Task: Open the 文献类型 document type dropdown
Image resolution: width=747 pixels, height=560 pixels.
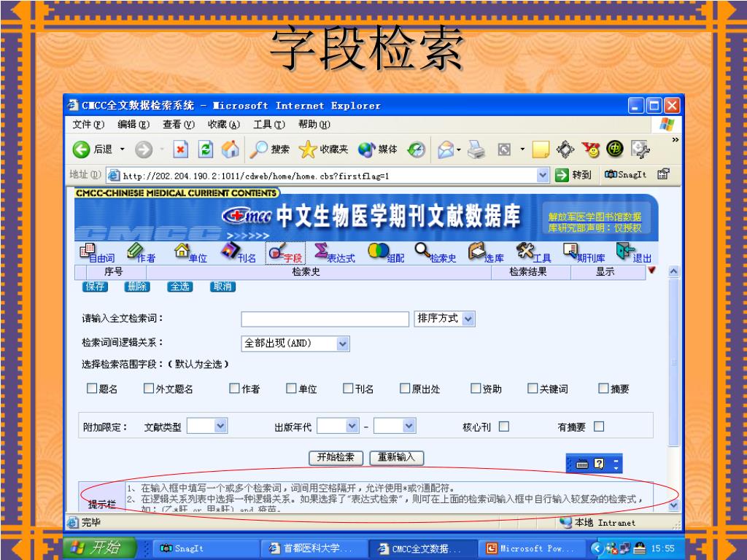Action: [x=206, y=426]
